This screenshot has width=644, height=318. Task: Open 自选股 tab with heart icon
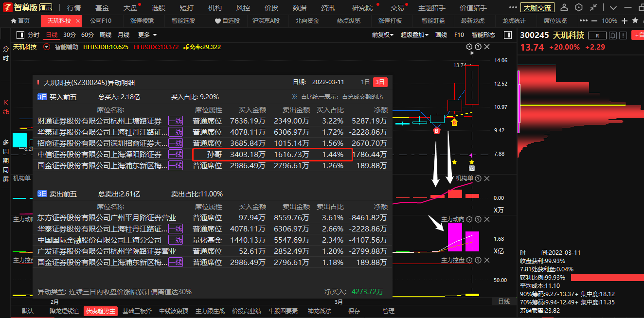point(227,21)
